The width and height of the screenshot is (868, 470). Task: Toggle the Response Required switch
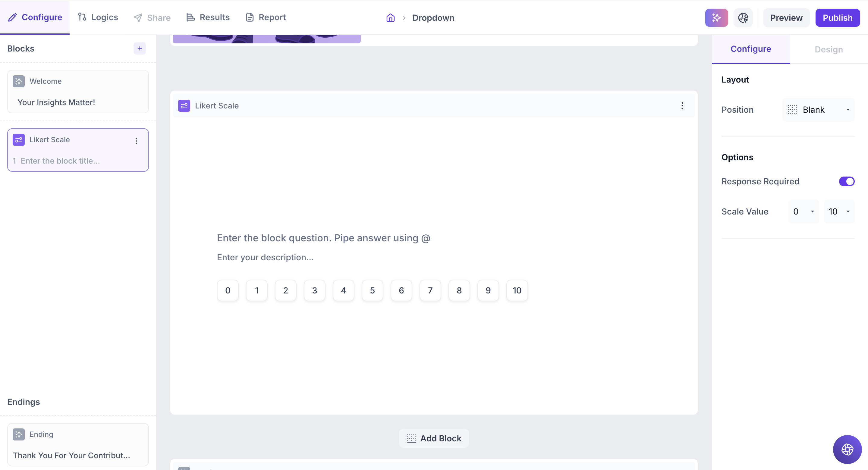tap(846, 181)
